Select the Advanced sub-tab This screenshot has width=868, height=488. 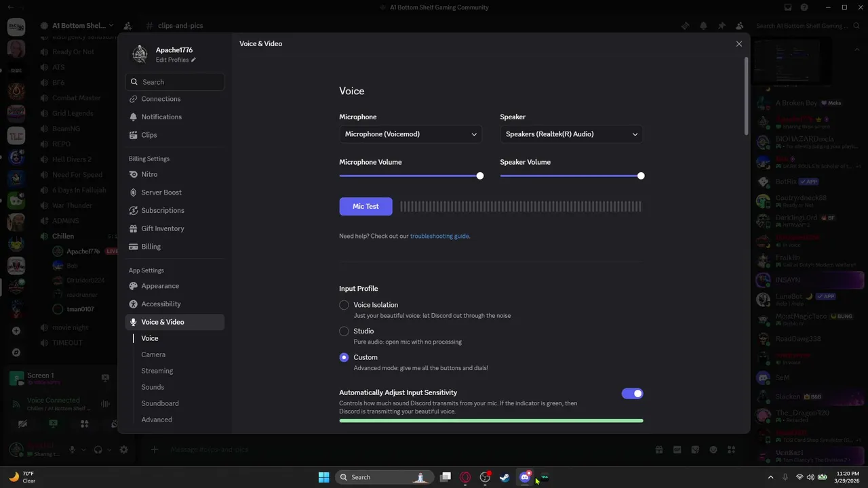pyautogui.click(x=157, y=420)
